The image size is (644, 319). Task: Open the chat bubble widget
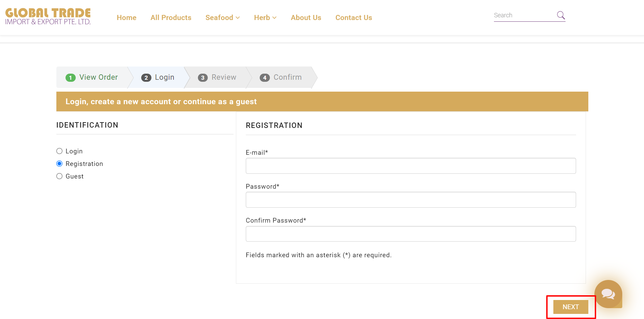coord(608,294)
